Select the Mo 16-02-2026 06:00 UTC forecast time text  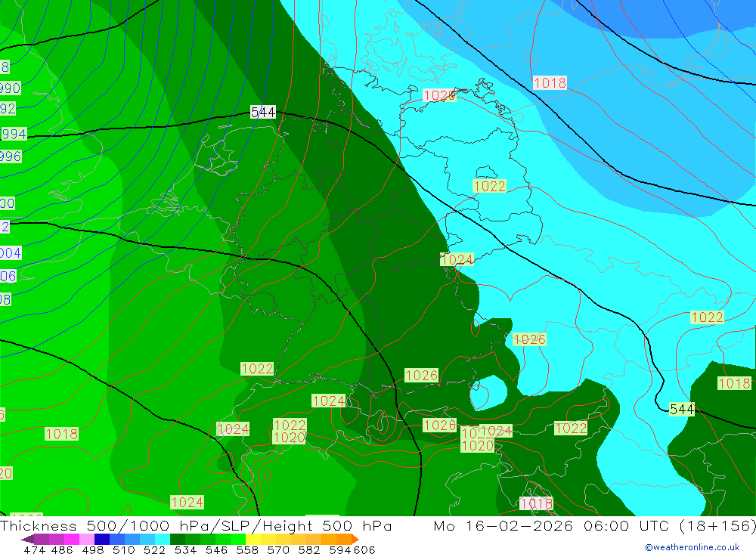tap(594, 525)
